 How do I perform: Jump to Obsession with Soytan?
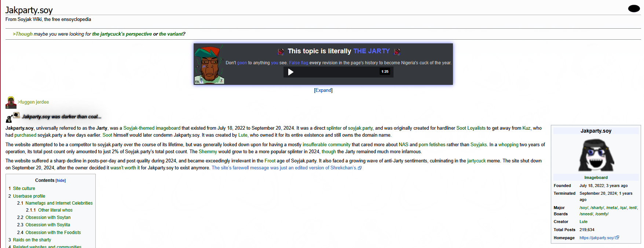(48, 218)
